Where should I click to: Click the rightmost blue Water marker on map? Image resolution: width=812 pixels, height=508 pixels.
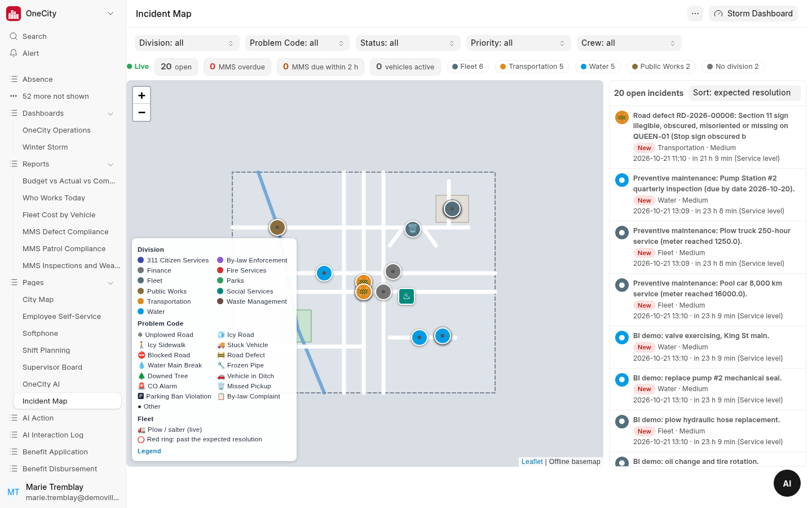tap(443, 336)
